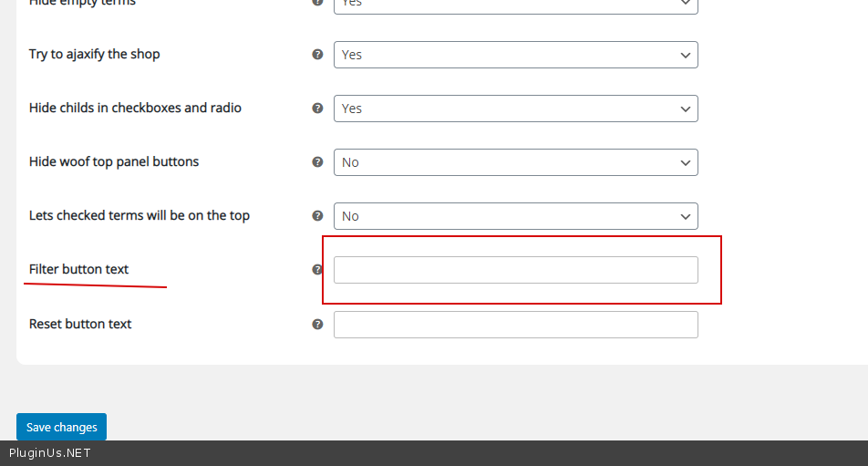Open Hide woof top panel buttons dropdown
The height and width of the screenshot is (466, 868).
515,162
